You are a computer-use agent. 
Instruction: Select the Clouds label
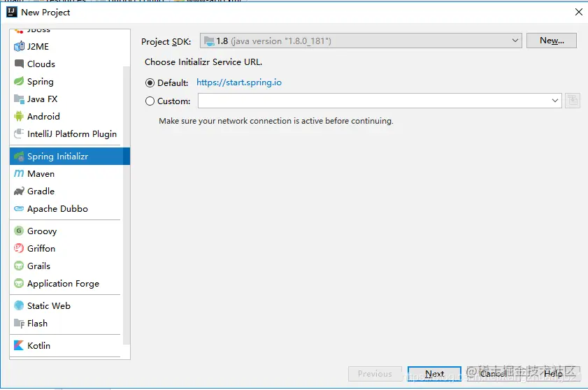(41, 64)
